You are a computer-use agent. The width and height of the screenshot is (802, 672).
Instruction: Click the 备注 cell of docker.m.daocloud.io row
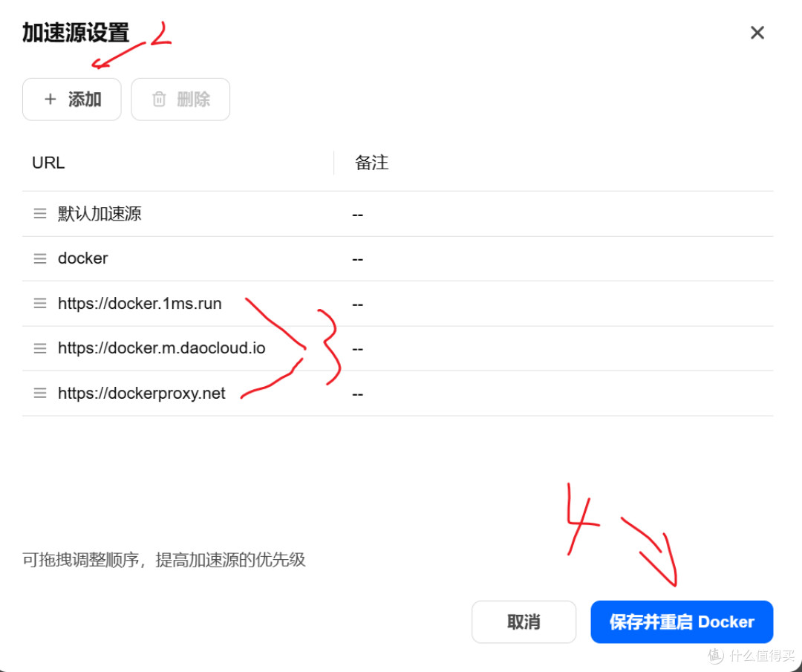(357, 349)
